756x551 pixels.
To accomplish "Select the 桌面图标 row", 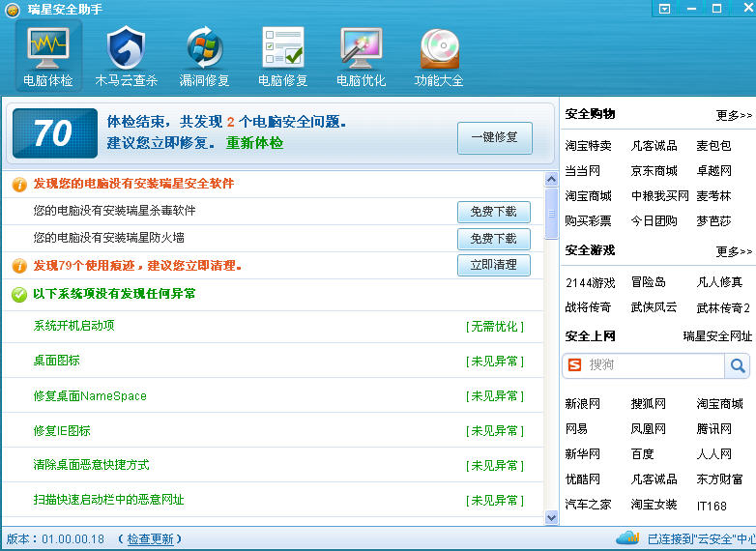I will pos(273,361).
